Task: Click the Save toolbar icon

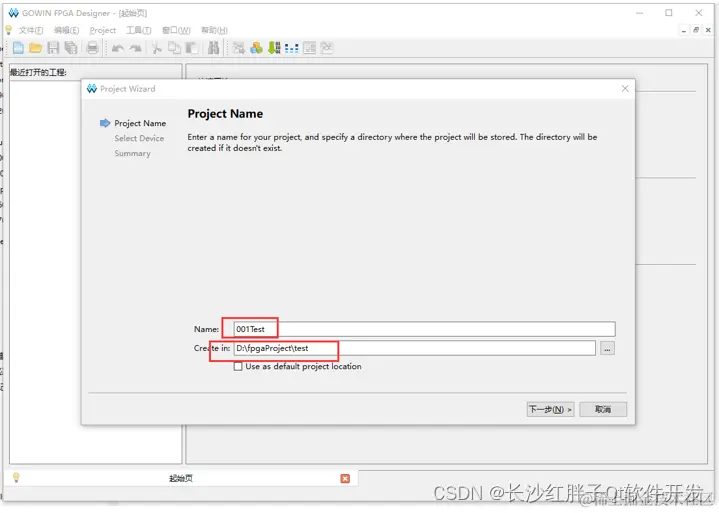Action: [53, 48]
